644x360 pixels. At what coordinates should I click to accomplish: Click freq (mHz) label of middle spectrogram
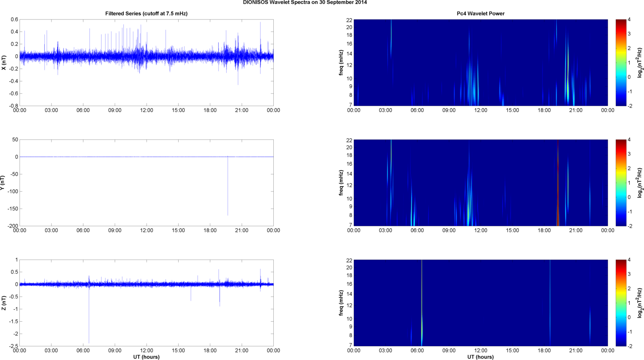click(x=341, y=183)
